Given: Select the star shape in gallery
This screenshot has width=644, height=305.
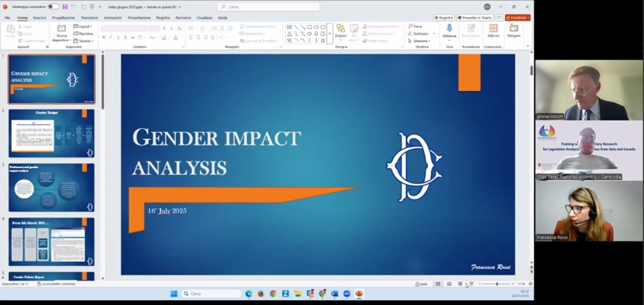Looking at the screenshot, I should coord(323,40).
